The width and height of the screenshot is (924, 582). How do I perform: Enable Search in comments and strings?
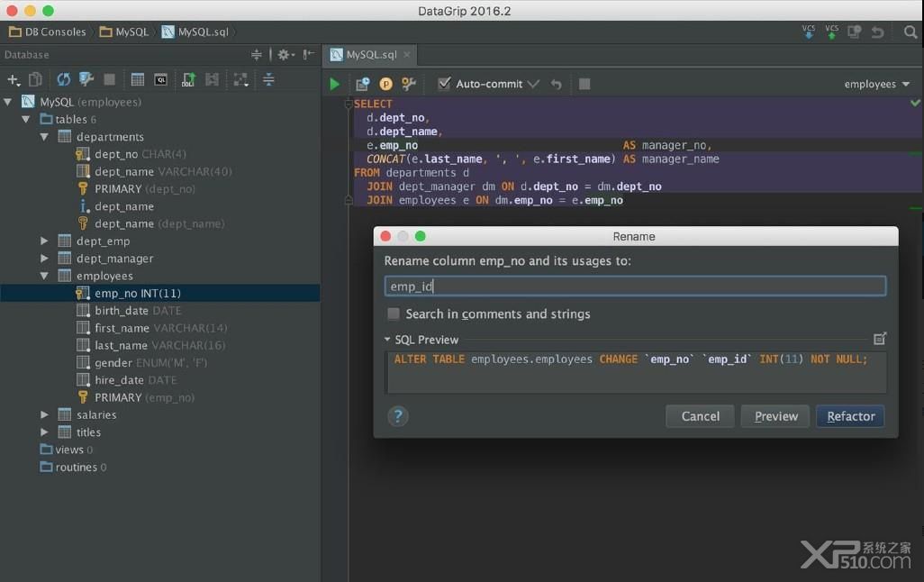pyautogui.click(x=393, y=314)
